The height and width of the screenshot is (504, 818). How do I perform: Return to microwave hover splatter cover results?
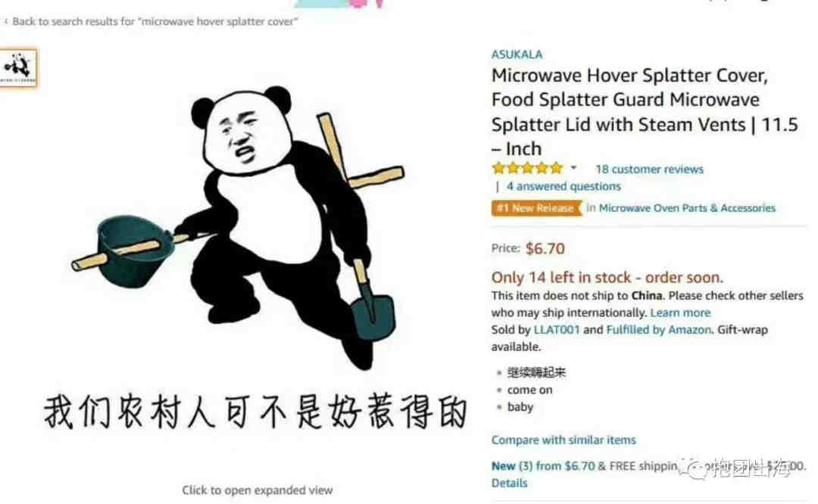click(155, 21)
